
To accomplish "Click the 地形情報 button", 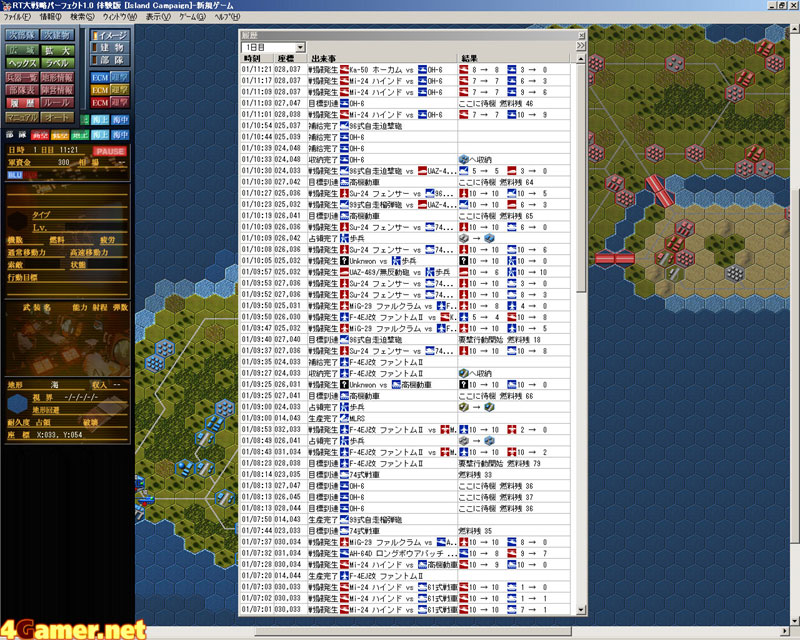I will point(58,78).
